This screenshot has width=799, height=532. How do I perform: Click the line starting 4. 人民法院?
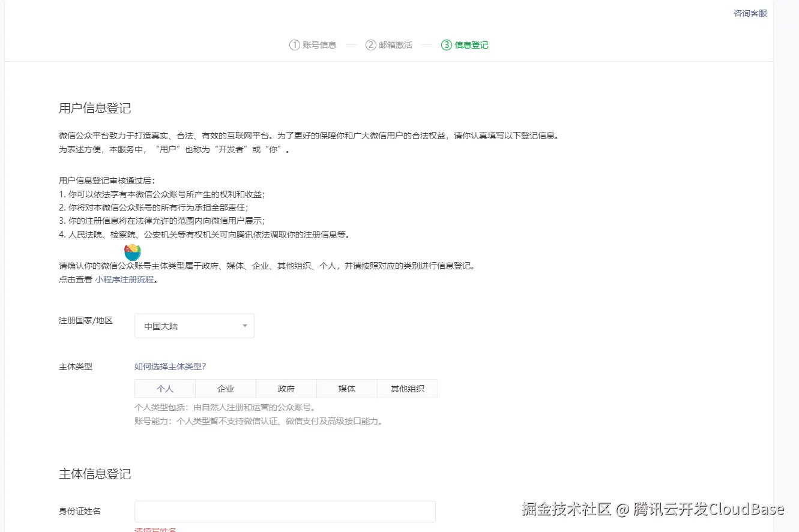pyautogui.click(x=204, y=235)
